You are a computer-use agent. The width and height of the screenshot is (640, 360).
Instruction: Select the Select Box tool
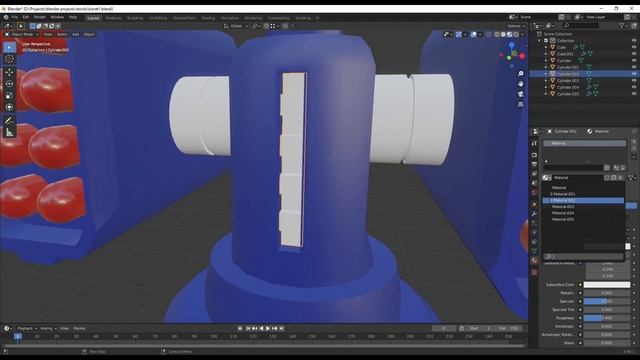click(x=9, y=47)
